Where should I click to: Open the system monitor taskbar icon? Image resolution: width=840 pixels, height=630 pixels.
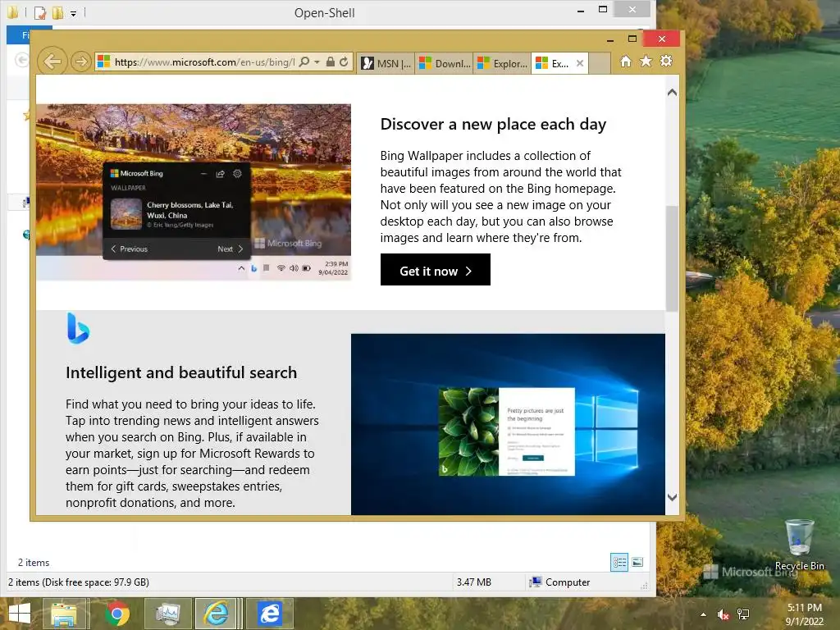pyautogui.click(x=167, y=614)
